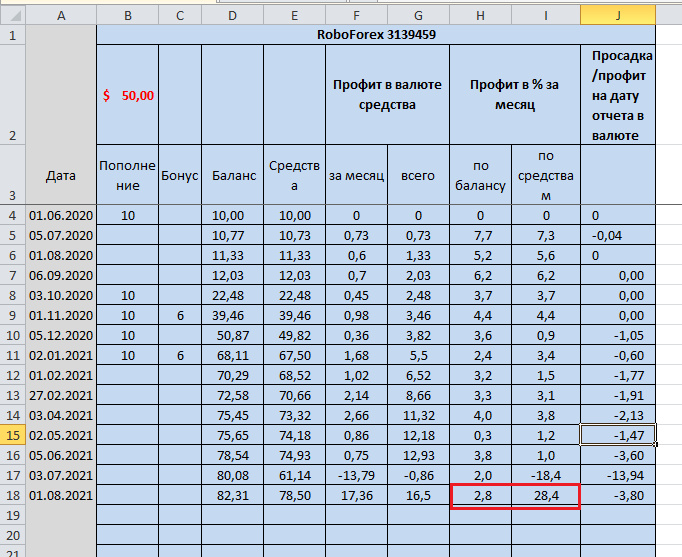
Task: Click the 2,8 cell in row 18
Action: pyautogui.click(x=480, y=495)
